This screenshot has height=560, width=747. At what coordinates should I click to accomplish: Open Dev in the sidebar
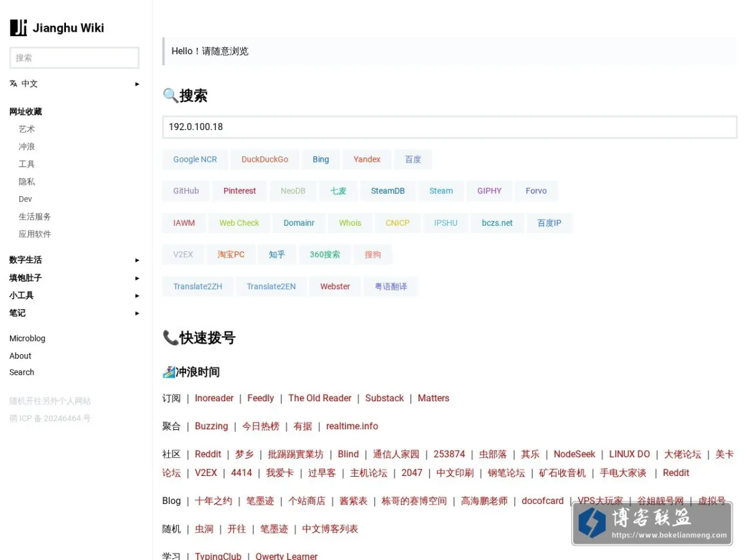coord(25,199)
